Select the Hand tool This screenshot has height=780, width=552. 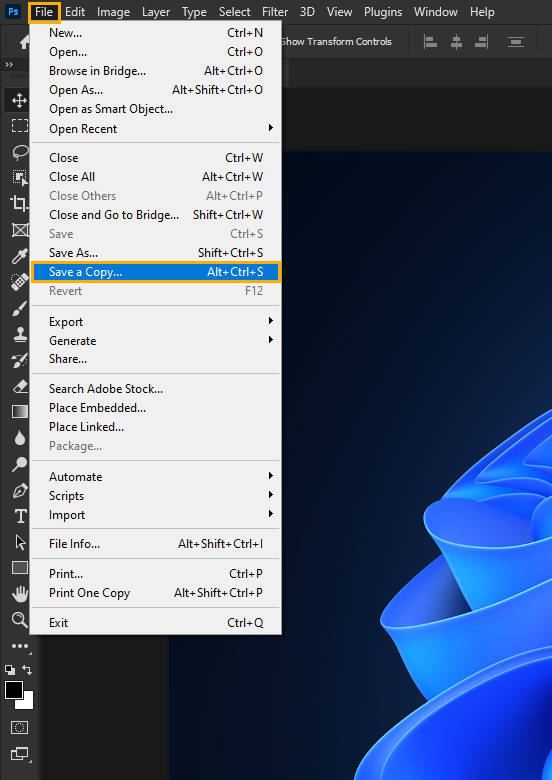point(19,593)
